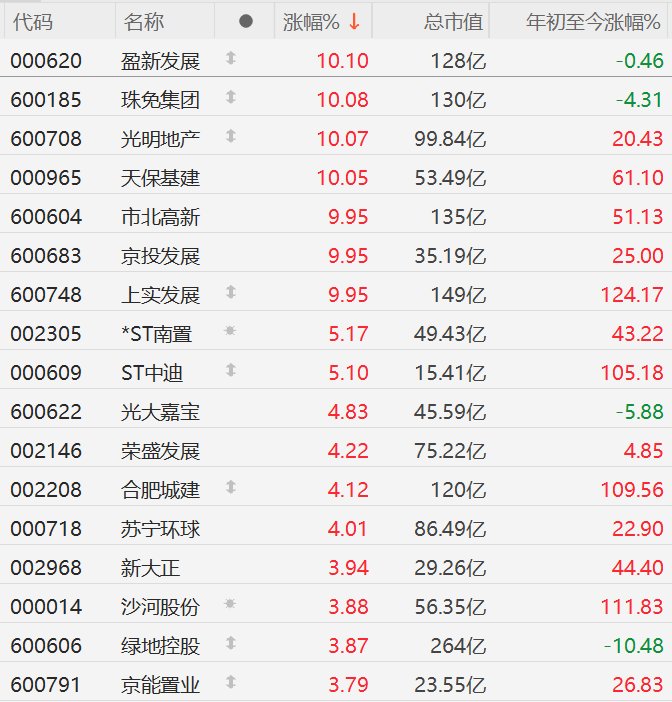The height and width of the screenshot is (702, 672).
Task: Click the marker icon beside 京能置业
Action: (x=231, y=682)
